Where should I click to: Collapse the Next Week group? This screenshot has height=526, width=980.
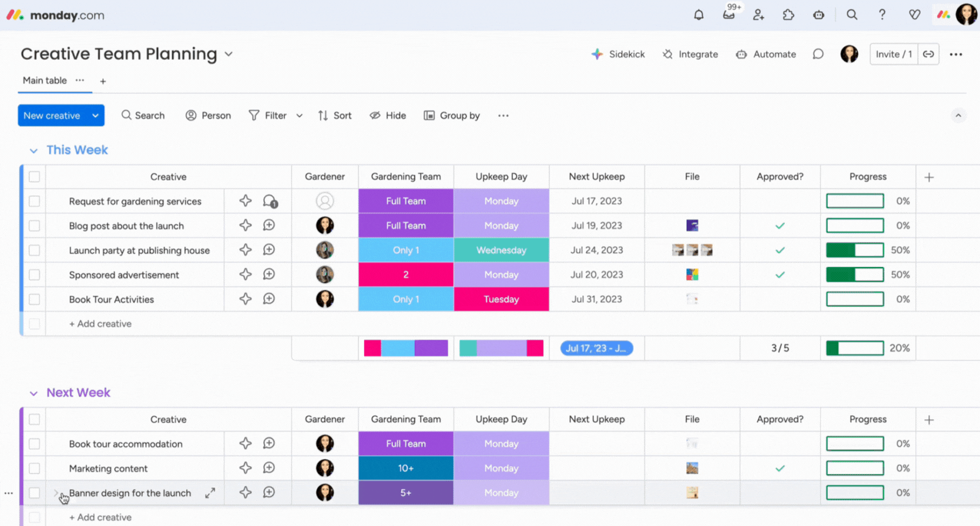(x=33, y=393)
